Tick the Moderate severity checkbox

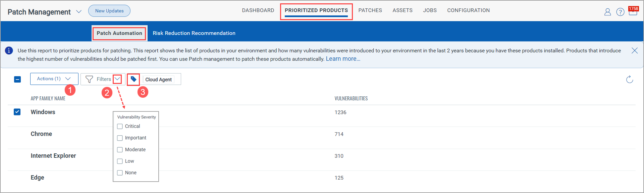click(120, 150)
